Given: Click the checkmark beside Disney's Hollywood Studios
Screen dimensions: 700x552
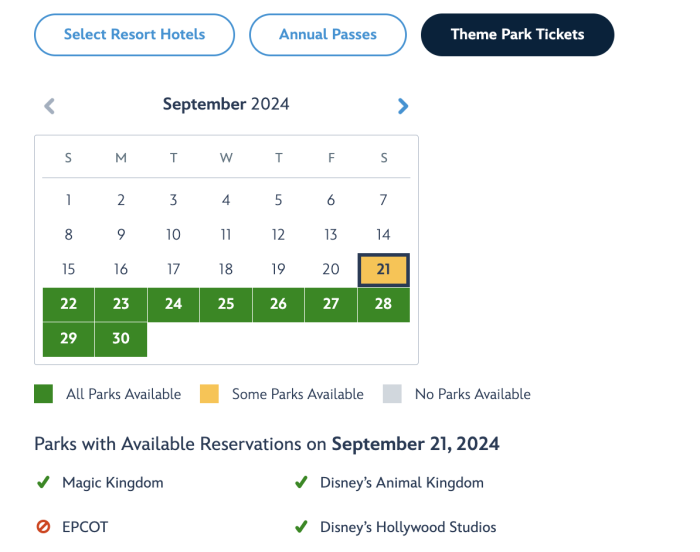Looking at the screenshot, I should point(300,527).
